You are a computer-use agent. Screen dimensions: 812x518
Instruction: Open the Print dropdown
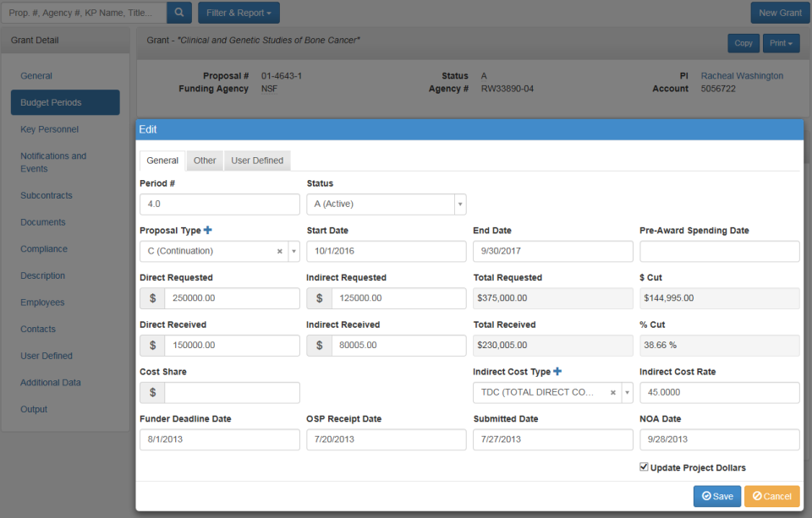tap(779, 42)
